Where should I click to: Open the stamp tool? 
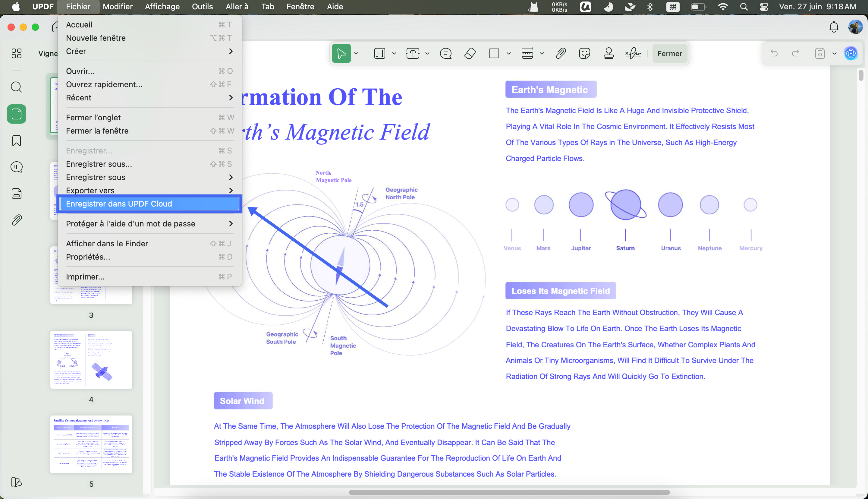pos(609,53)
